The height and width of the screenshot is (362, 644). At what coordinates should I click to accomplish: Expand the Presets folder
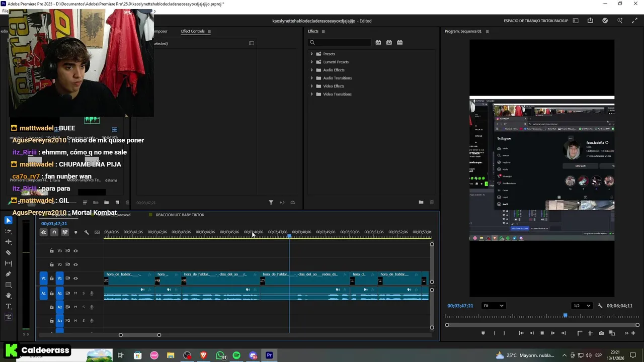pyautogui.click(x=311, y=54)
